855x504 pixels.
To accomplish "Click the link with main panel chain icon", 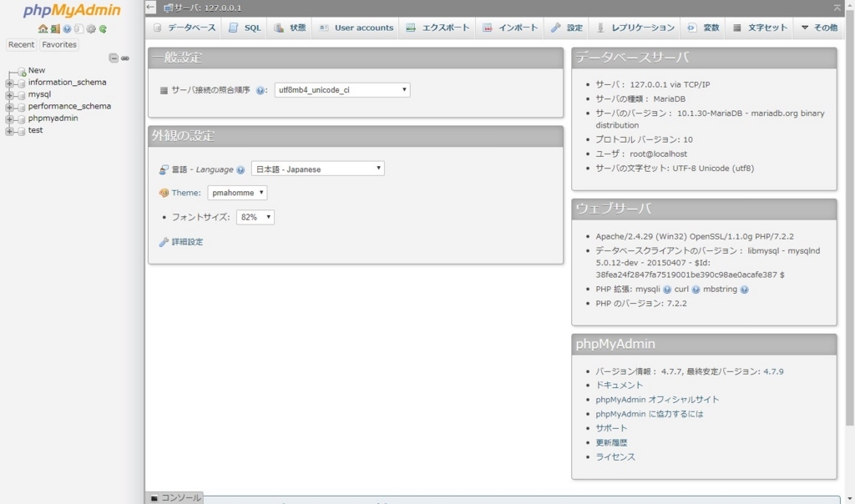I will (x=125, y=58).
